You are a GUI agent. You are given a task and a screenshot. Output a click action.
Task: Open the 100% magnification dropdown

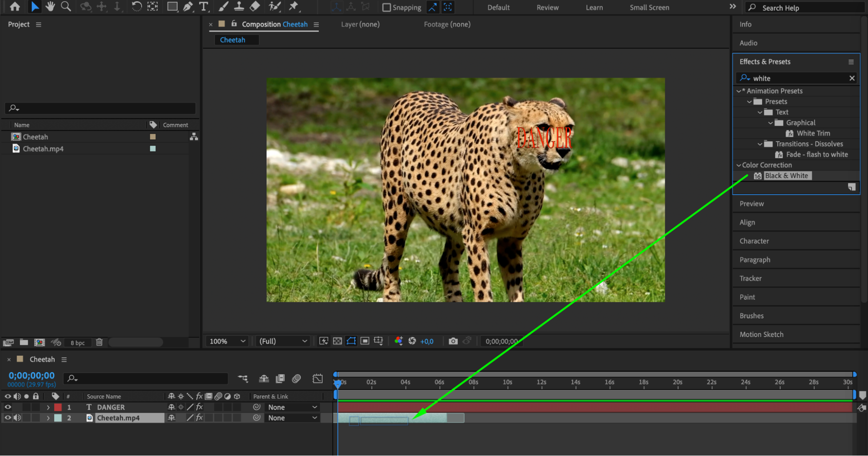pos(228,341)
